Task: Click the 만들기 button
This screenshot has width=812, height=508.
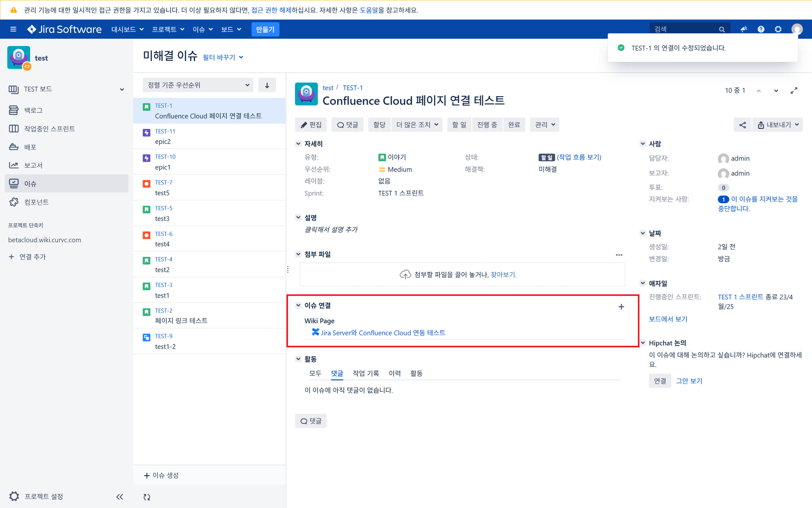Action: pyautogui.click(x=265, y=29)
